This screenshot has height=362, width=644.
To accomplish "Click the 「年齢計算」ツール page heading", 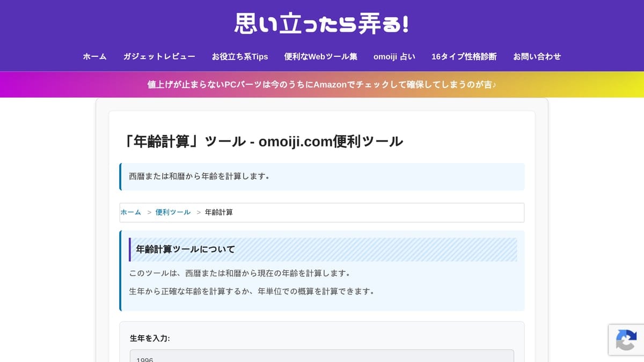I will (x=262, y=142).
